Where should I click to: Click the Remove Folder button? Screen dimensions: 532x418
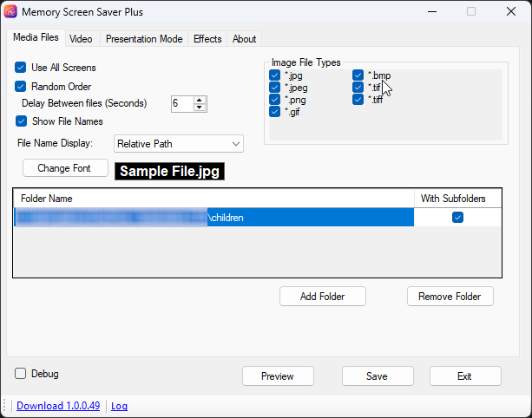pyautogui.click(x=450, y=297)
